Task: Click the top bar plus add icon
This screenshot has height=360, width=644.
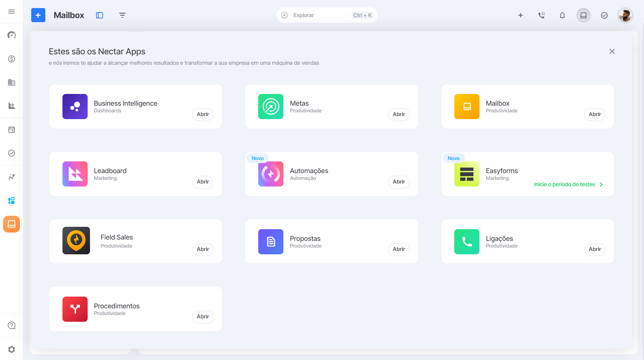Action: [520, 15]
